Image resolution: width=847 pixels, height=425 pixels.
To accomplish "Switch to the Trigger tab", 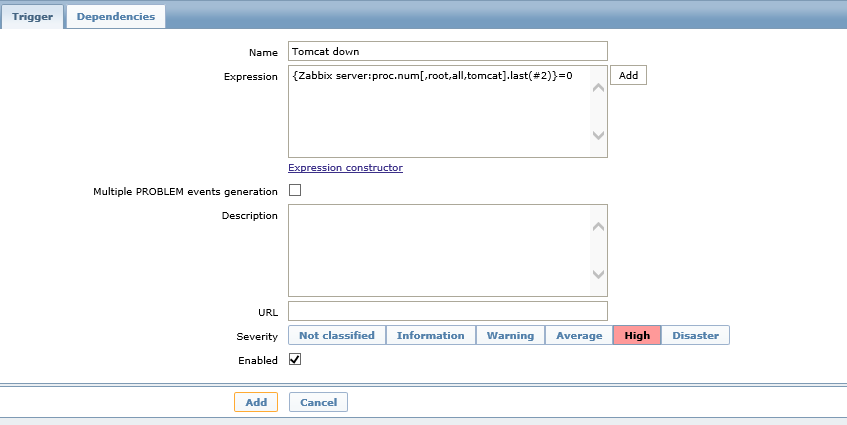I will coord(32,17).
